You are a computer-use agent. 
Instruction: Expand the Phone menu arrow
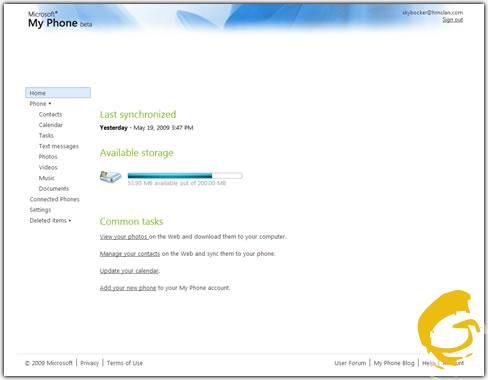point(50,104)
